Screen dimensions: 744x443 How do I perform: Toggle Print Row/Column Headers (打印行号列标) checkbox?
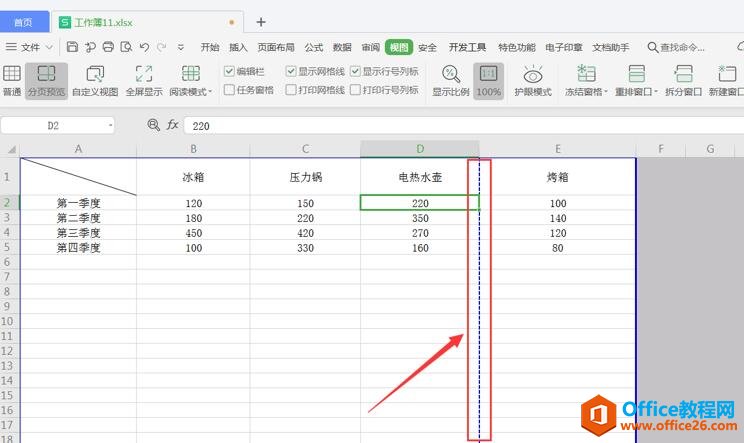coord(355,90)
